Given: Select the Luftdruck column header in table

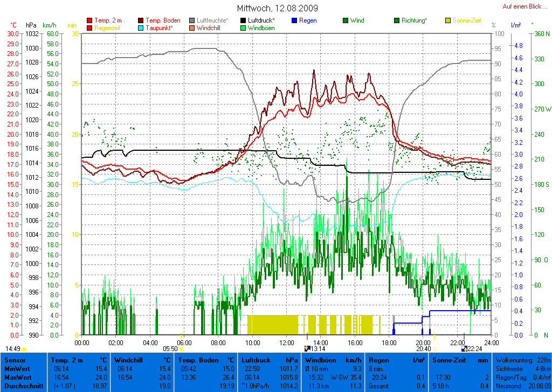Looking at the screenshot, I should coord(255,360).
